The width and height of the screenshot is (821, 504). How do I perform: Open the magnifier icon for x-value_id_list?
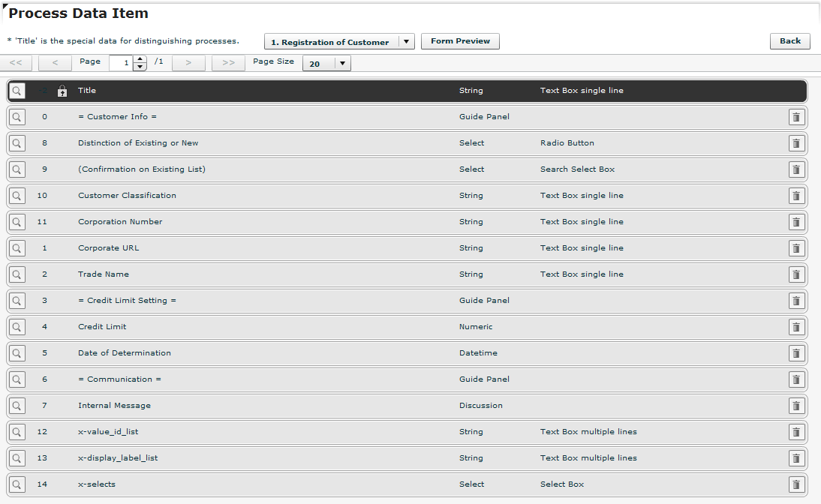pos(17,432)
